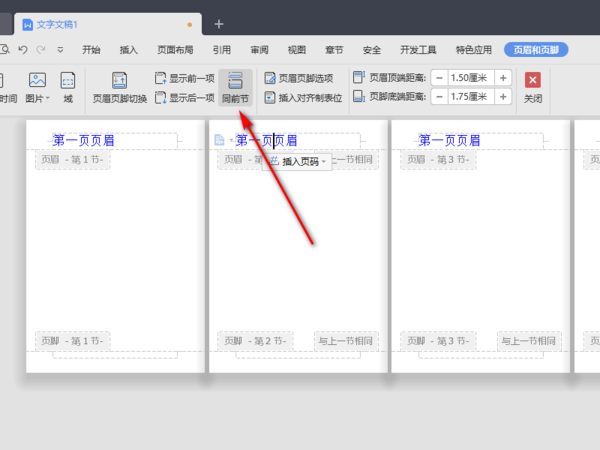This screenshot has height=450, width=600.
Task: Toggle the 同前节 button
Action: (235, 87)
